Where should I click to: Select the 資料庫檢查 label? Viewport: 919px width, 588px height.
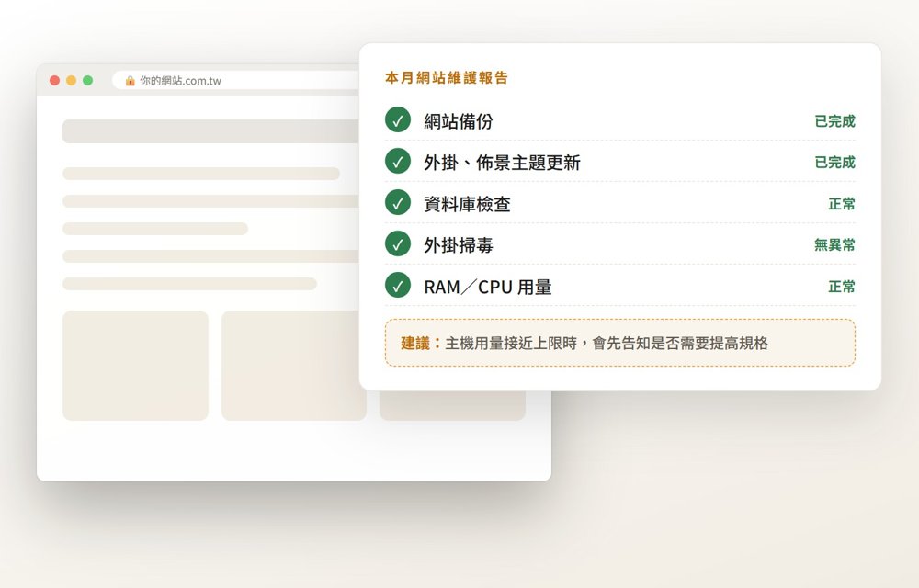pyautogui.click(x=467, y=204)
